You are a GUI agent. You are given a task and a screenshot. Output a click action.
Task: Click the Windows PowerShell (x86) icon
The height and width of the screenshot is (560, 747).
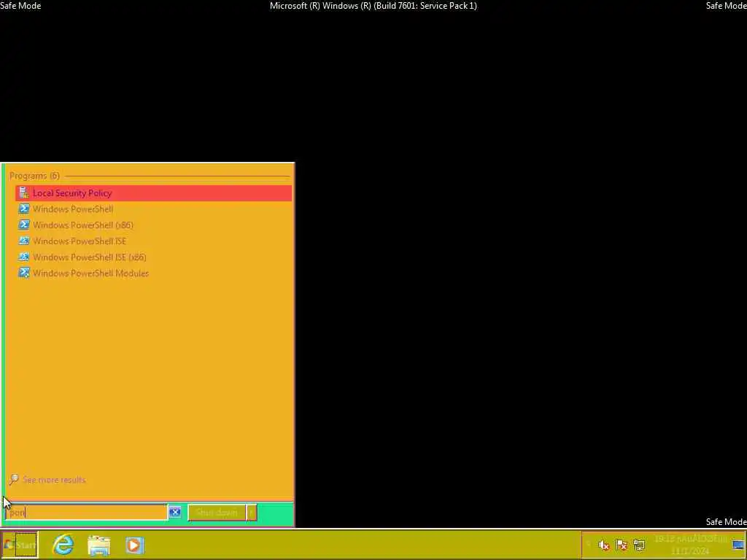[24, 225]
